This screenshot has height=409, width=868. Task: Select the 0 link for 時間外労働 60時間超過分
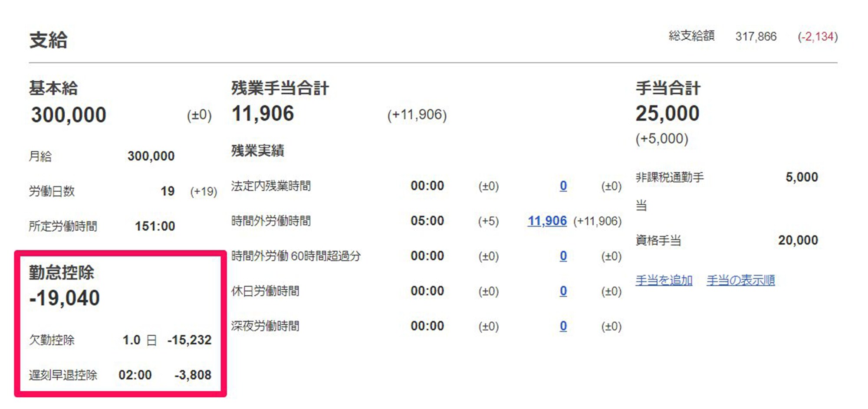click(563, 256)
